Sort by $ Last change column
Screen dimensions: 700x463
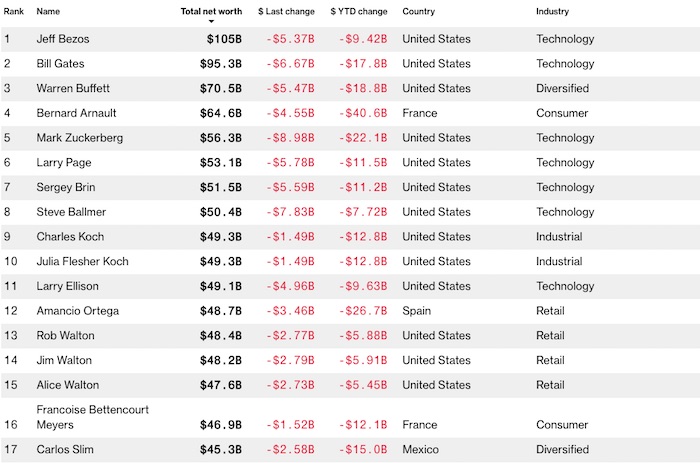click(x=287, y=12)
